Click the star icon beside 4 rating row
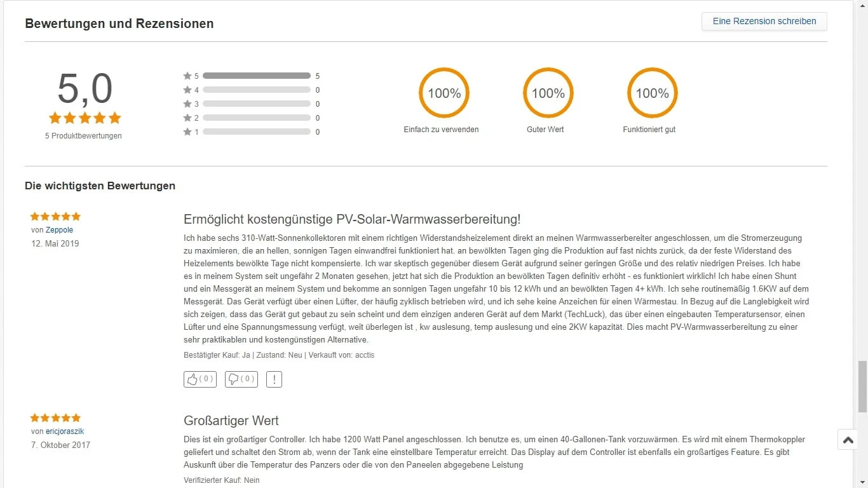Image resolution: width=868 pixels, height=488 pixels. (x=187, y=90)
